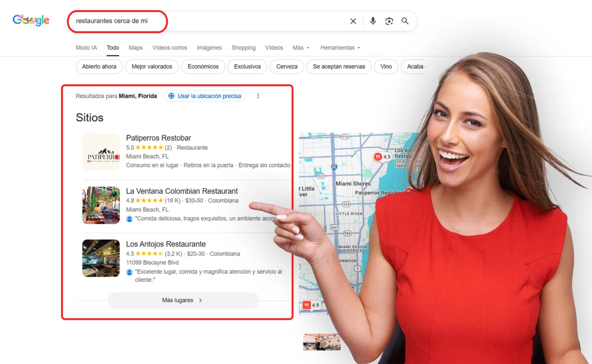Image resolution: width=592 pixels, height=364 pixels.
Task: Enable the Abierto ahora filter
Action: tap(99, 67)
